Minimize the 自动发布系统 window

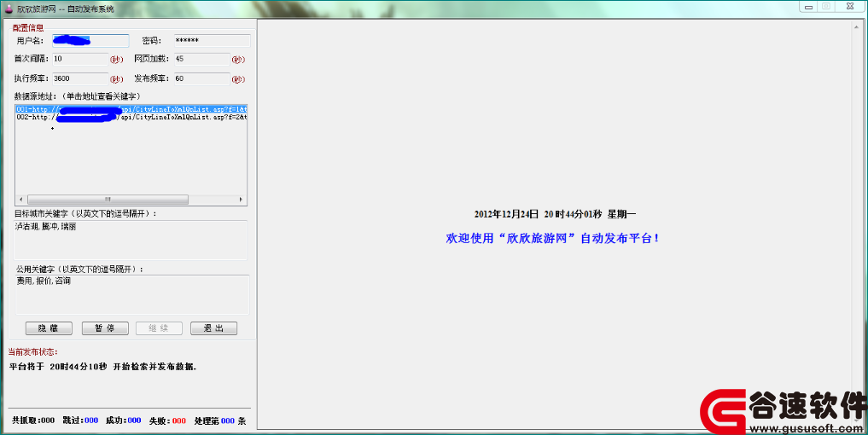pos(809,7)
